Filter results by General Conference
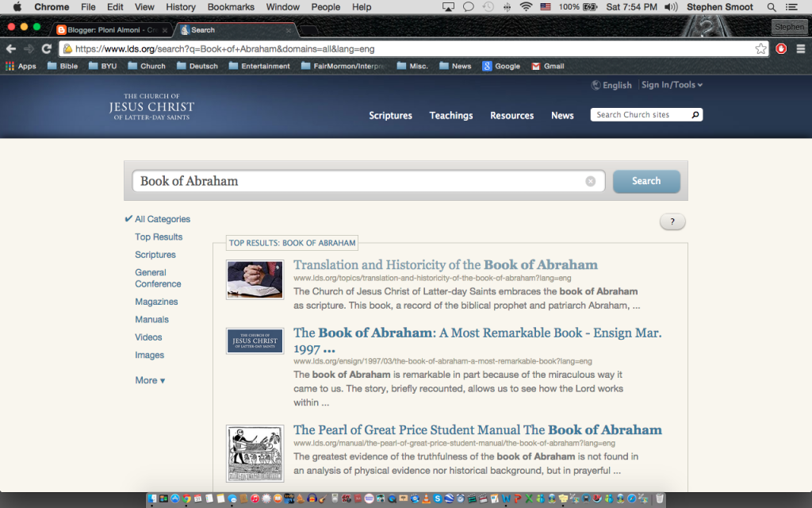This screenshot has width=812, height=508. click(x=158, y=278)
